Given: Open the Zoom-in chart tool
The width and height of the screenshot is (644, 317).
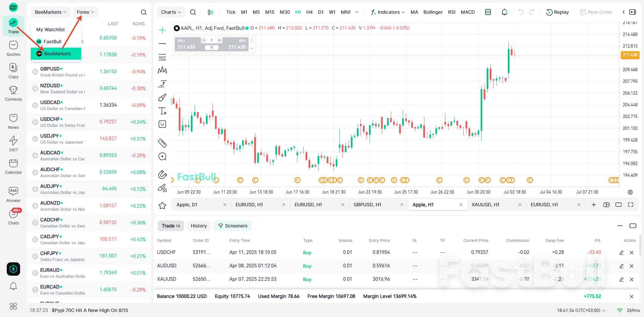Looking at the screenshot, I should click(162, 156).
